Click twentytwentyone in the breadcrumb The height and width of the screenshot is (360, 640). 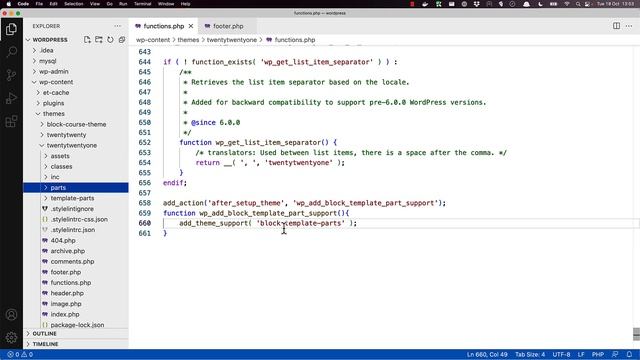click(231, 40)
